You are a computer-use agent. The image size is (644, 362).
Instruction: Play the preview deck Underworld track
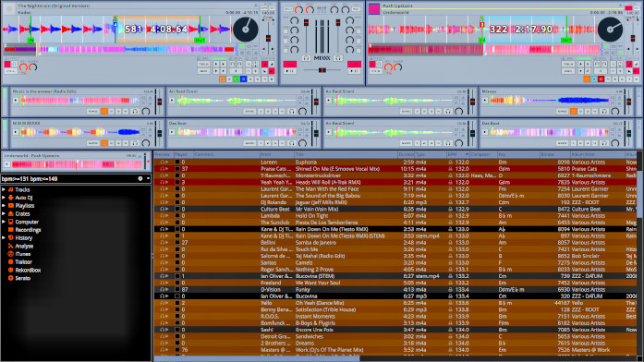7,164
